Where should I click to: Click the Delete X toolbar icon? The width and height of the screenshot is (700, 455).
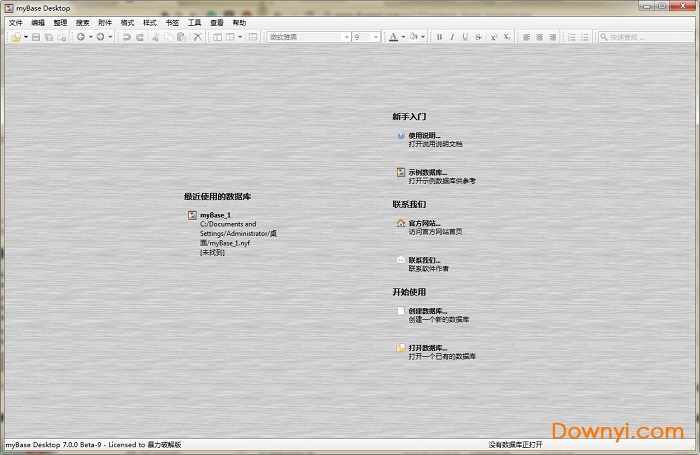[x=197, y=37]
